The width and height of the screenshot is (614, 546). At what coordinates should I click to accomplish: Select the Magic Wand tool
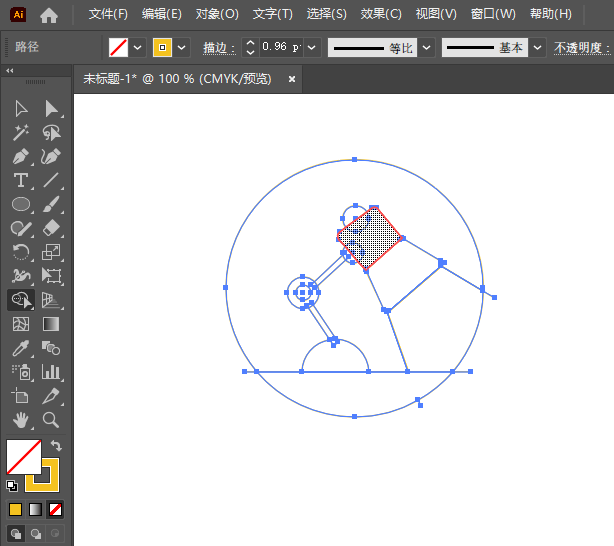click(21, 133)
